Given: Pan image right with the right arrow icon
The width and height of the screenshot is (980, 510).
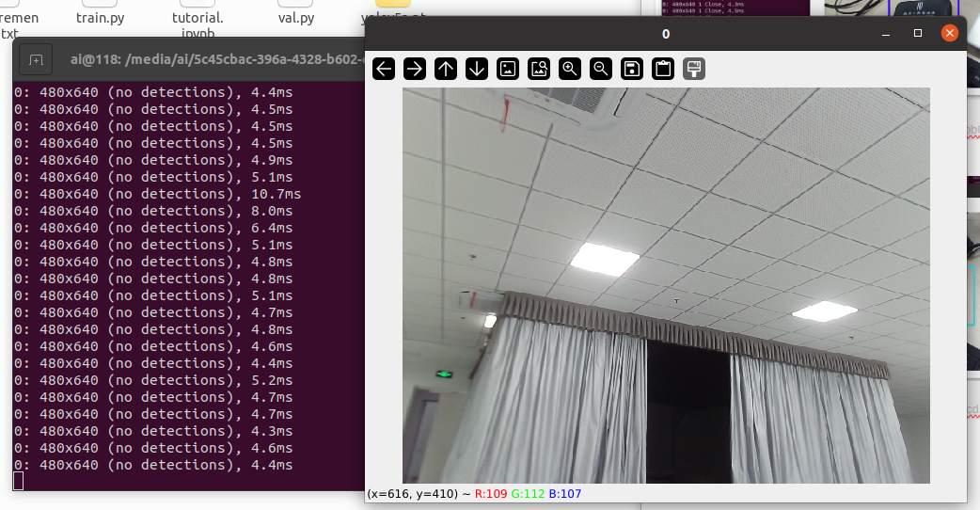Looking at the screenshot, I should click(x=415, y=69).
